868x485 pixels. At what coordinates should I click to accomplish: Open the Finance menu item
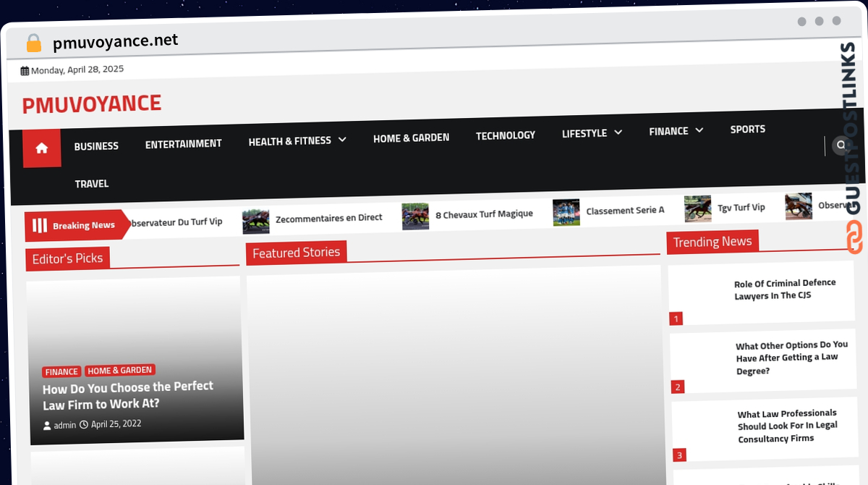[668, 131]
